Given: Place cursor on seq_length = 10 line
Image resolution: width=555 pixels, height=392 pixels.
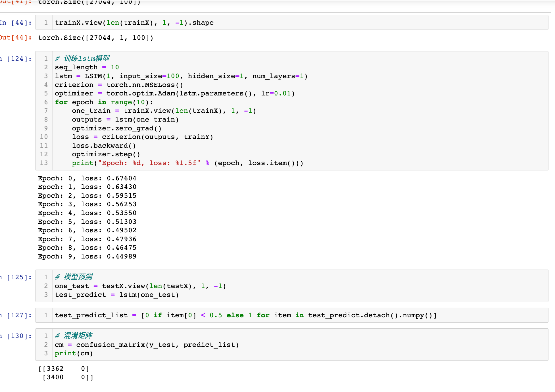Looking at the screenshot, I should tap(87, 67).
